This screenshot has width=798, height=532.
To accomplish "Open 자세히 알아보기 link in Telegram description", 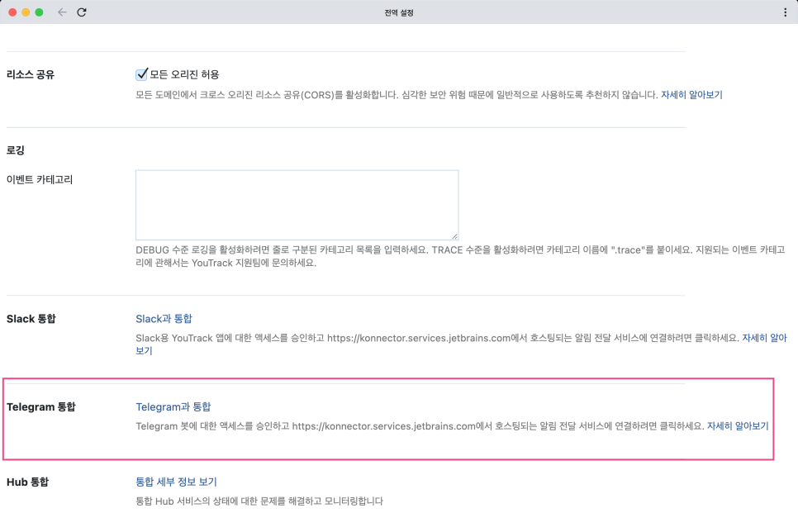I will click(738, 426).
